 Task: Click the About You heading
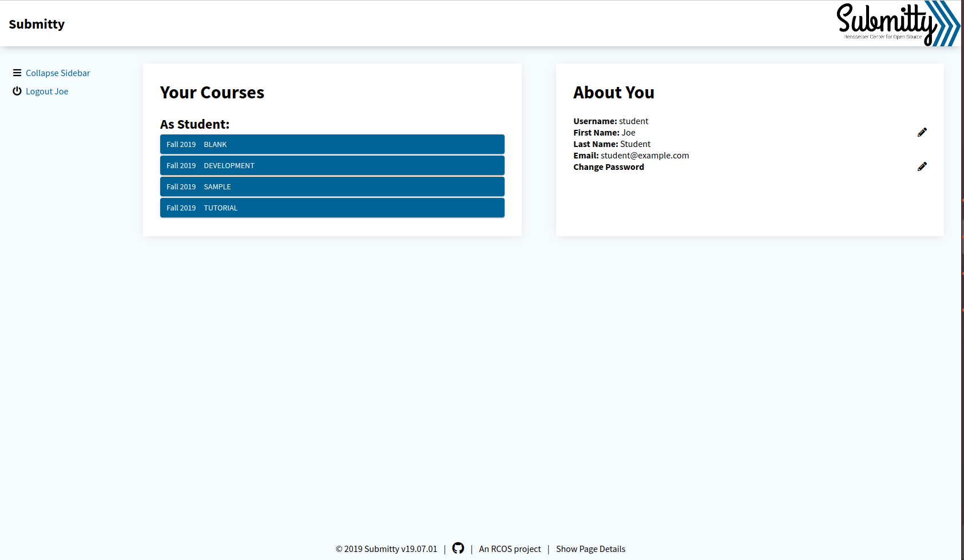pyautogui.click(x=614, y=93)
